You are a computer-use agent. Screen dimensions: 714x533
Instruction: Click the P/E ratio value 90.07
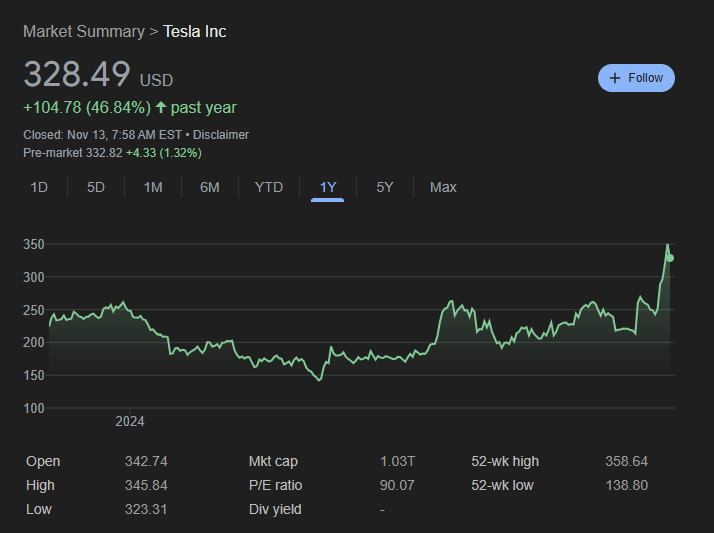tap(398, 485)
